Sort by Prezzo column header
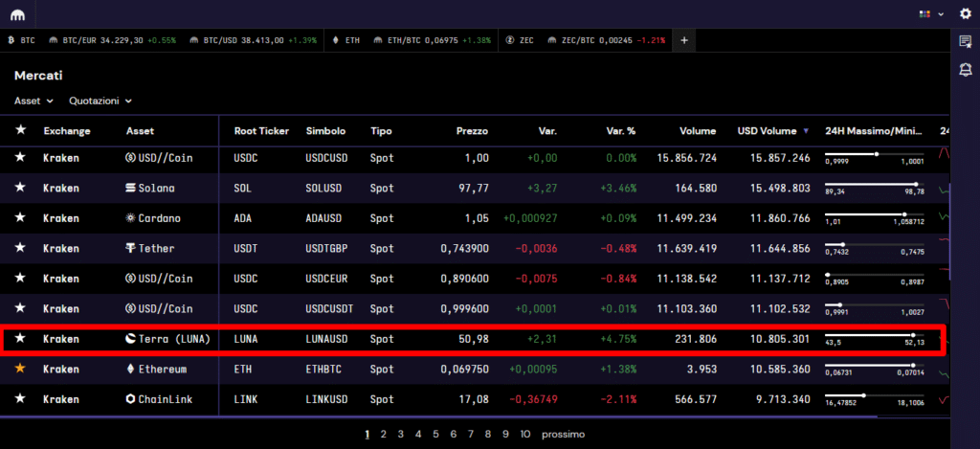 click(472, 131)
